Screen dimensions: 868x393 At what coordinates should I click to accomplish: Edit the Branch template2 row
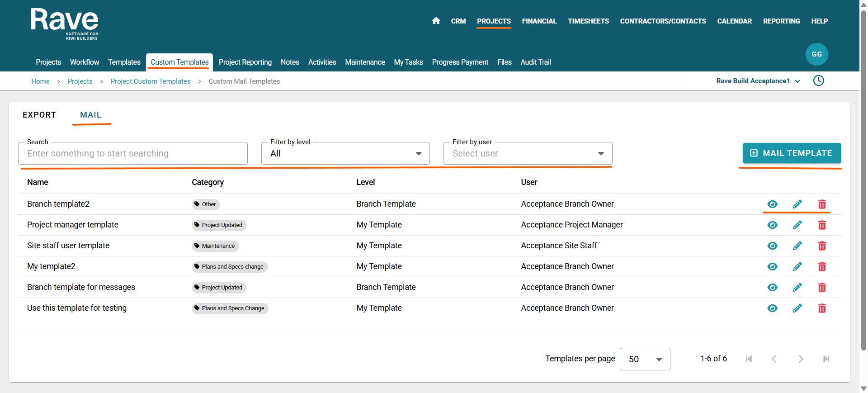pos(797,204)
